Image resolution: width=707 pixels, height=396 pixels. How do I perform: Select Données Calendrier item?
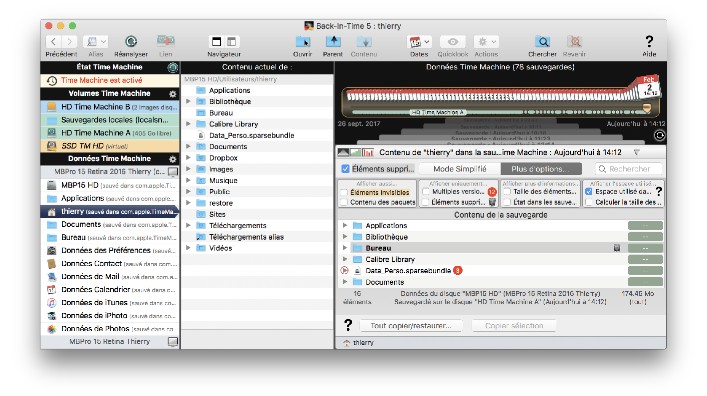point(110,290)
